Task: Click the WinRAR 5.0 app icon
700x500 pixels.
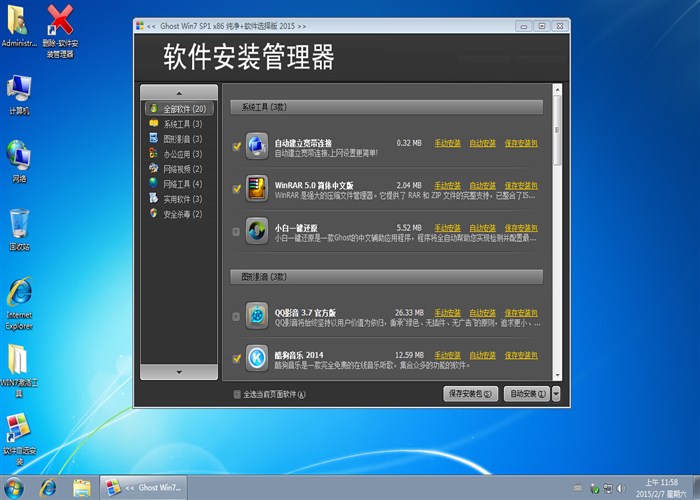Action: click(257, 188)
